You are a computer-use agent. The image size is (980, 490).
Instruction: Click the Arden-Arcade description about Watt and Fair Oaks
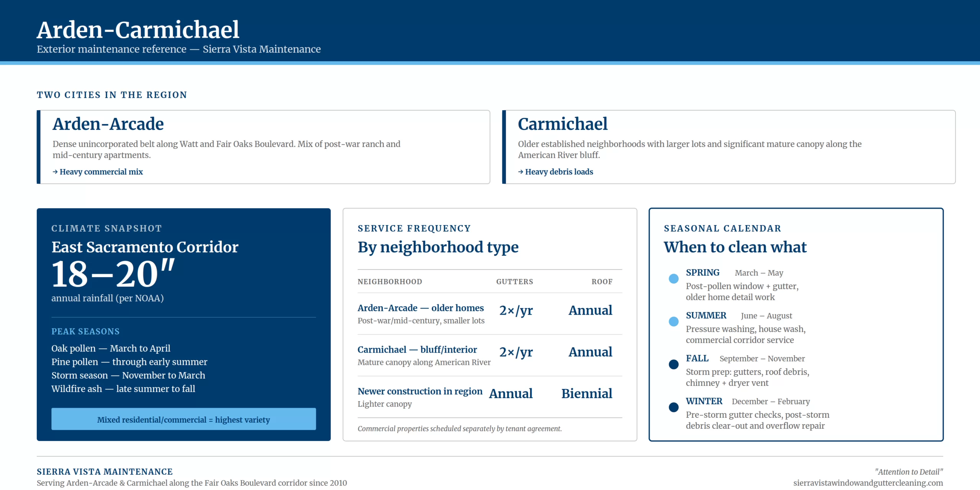227,149
